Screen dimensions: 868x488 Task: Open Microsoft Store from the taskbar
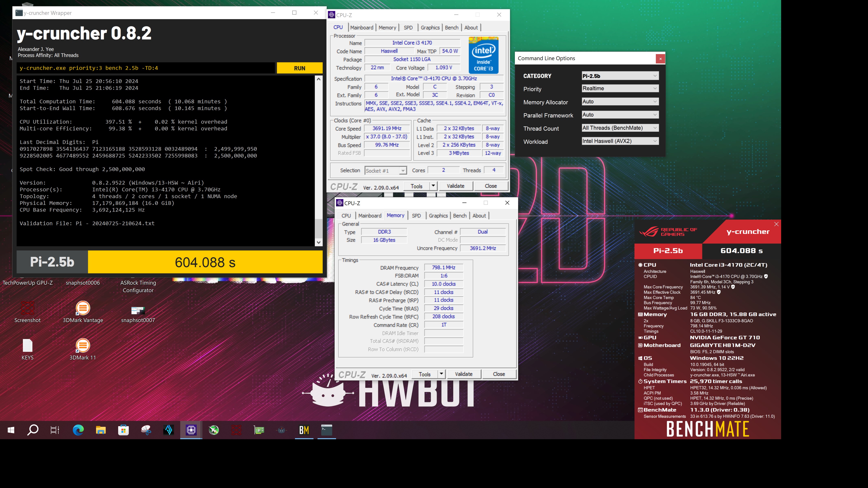point(123,430)
